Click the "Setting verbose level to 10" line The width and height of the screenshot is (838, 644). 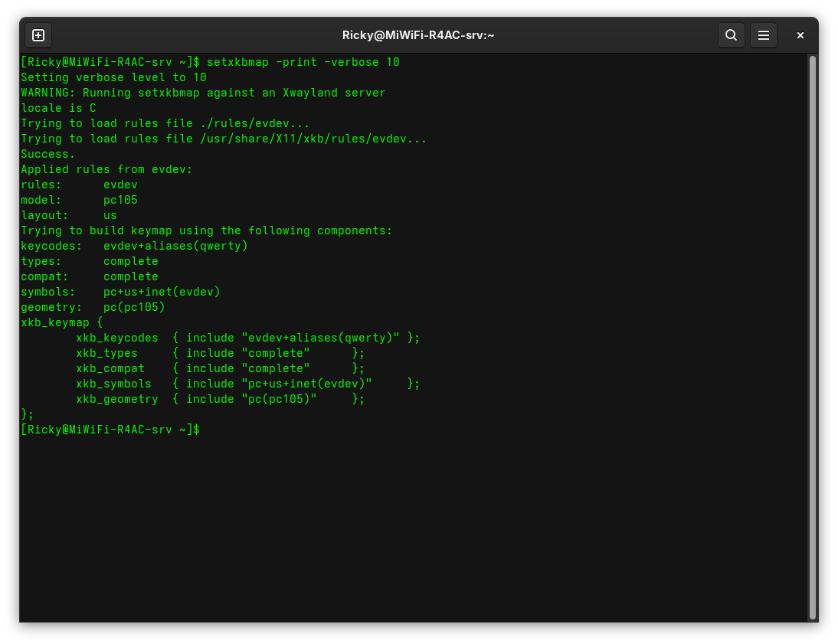[113, 77]
